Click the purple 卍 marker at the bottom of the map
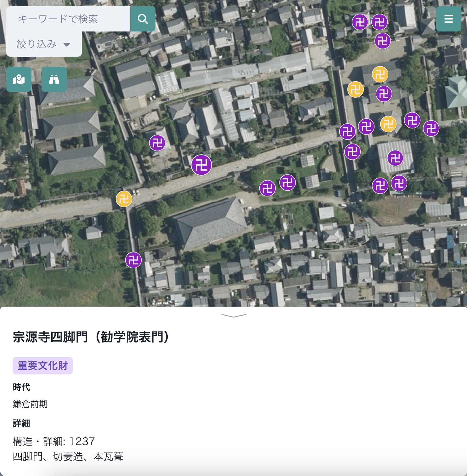467x476 pixels. [133, 261]
